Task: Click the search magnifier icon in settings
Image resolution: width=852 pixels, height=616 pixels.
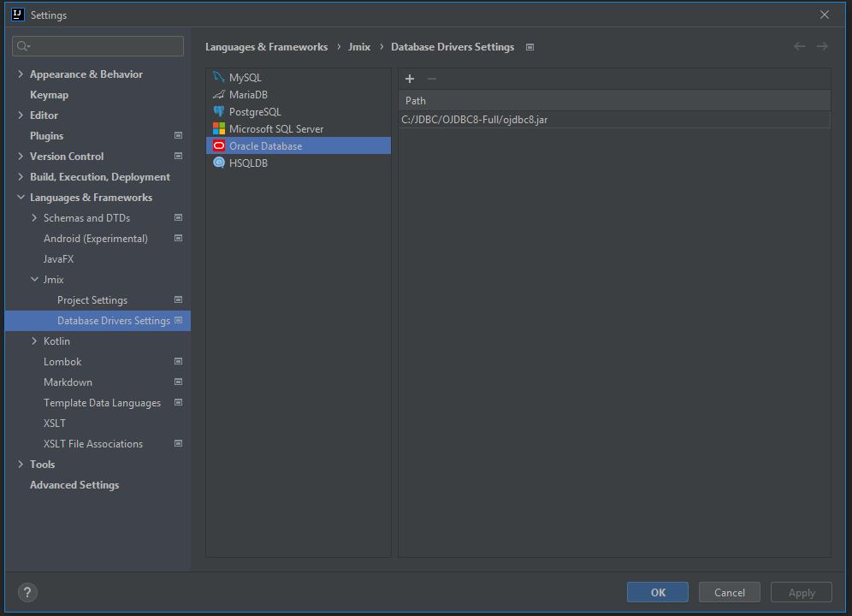Action: coord(23,46)
